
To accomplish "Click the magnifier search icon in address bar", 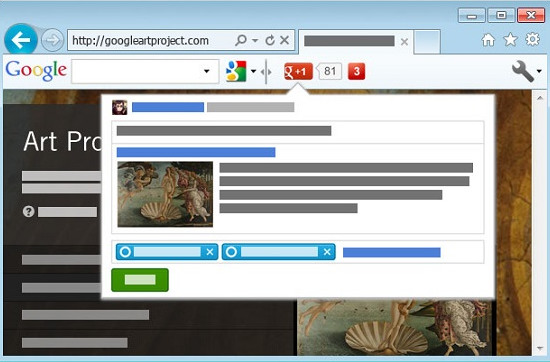I will 241,40.
